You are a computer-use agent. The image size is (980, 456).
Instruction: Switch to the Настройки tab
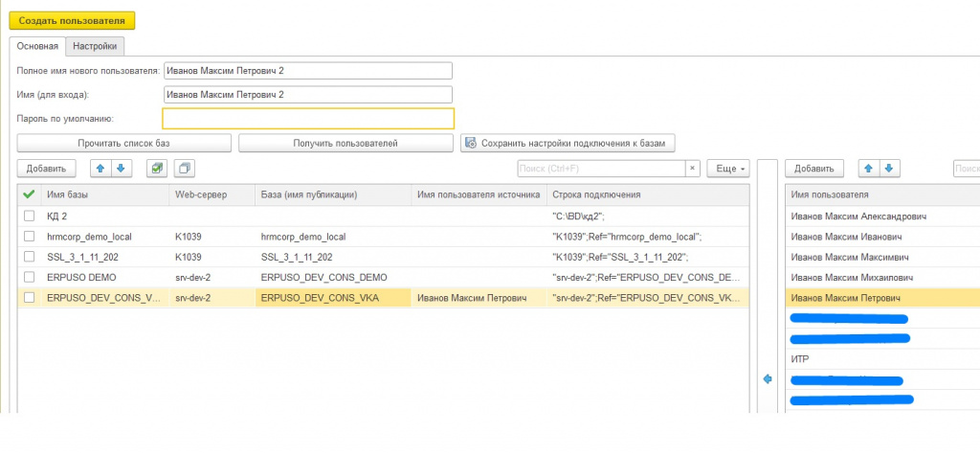tap(96, 45)
